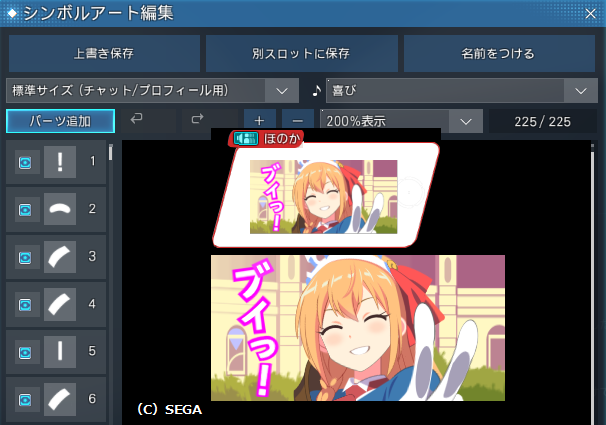Click the 225 / 225 parts counter
Screen dimensions: 606x425
[x=543, y=122]
